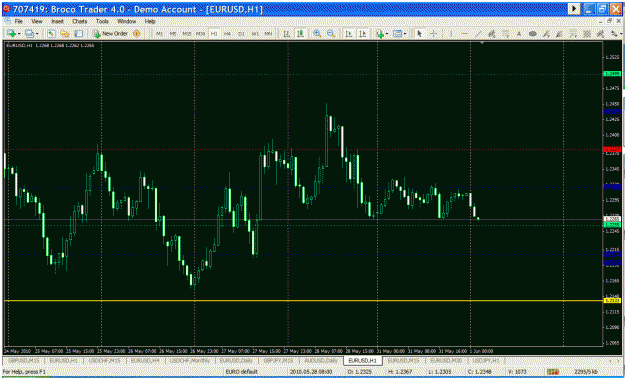Select the Text Label oval tool
Screen dimensions: 625x378
point(533,34)
